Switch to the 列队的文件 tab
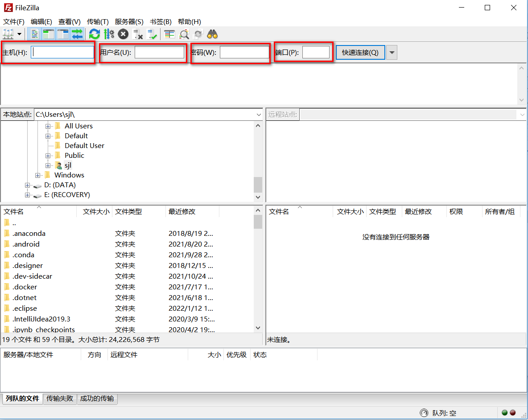 coord(22,399)
